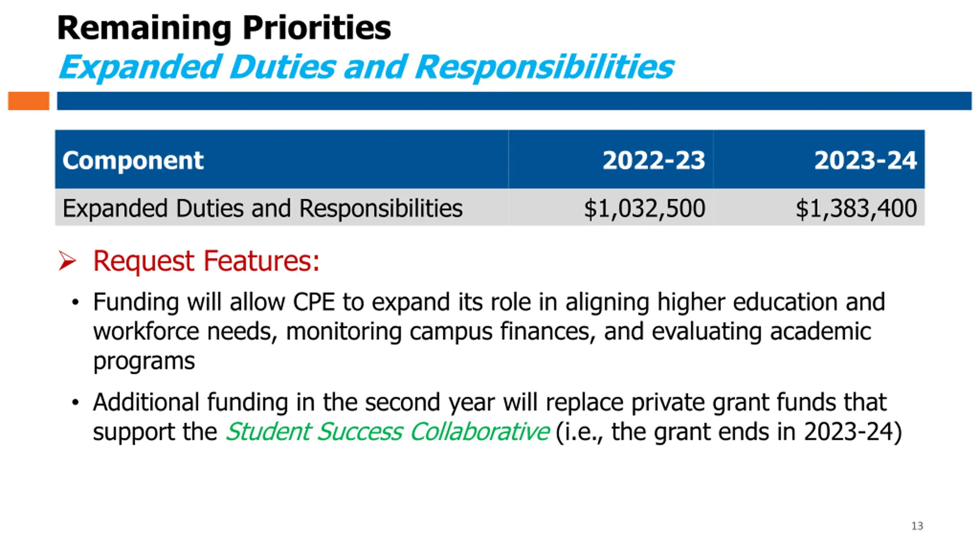Click the bullet dot before "Additional funding"
Image resolution: width=980 pixels, height=551 pixels.
[x=75, y=403]
